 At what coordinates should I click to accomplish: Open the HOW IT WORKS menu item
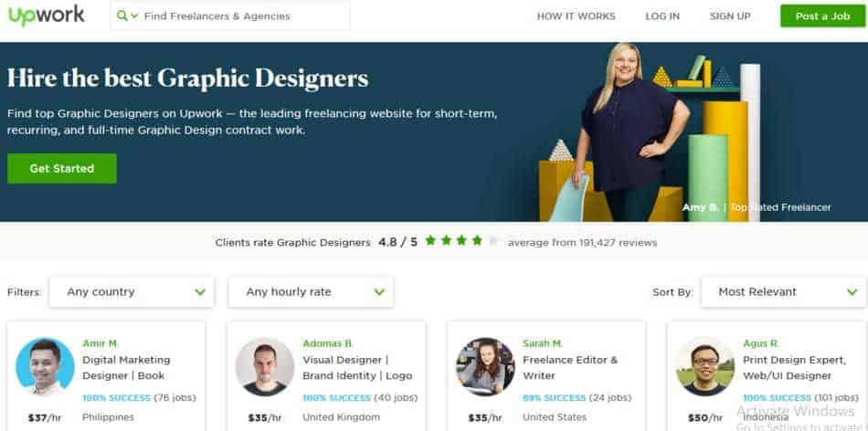[576, 16]
